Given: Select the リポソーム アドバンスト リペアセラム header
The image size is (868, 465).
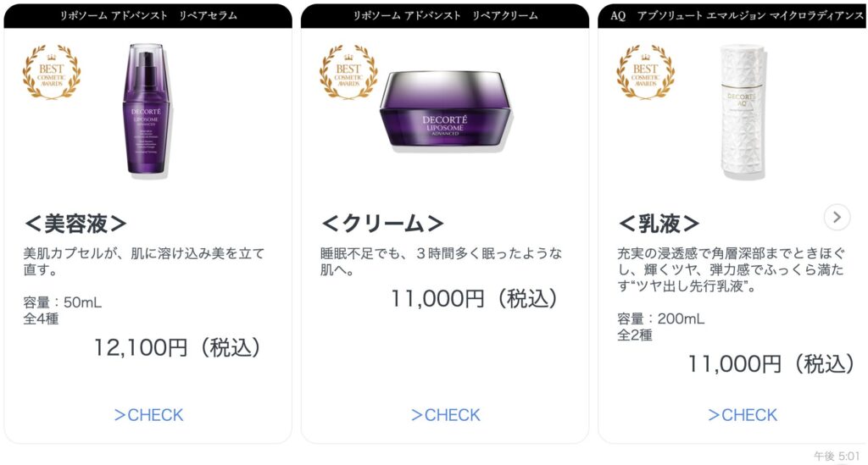Looking at the screenshot, I should [x=148, y=16].
